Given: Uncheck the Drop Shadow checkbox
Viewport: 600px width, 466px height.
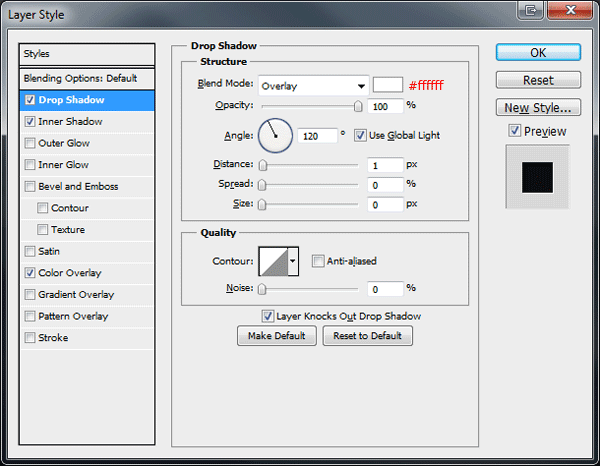Looking at the screenshot, I should tap(30, 100).
